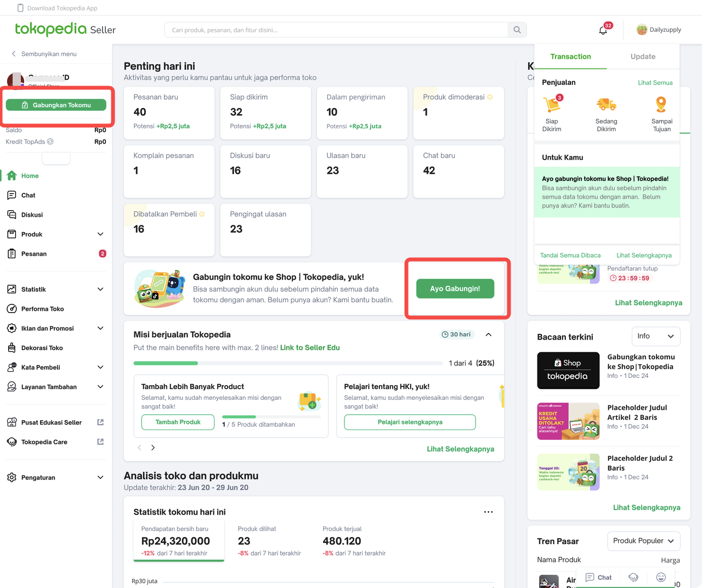Click Lihat Selengkapnya under mission cards

point(460,449)
